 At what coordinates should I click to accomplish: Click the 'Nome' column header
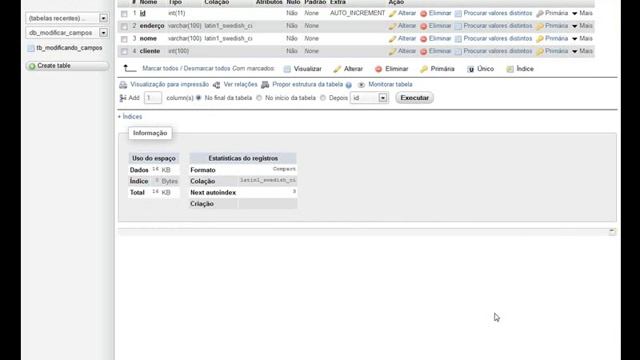tap(148, 2)
